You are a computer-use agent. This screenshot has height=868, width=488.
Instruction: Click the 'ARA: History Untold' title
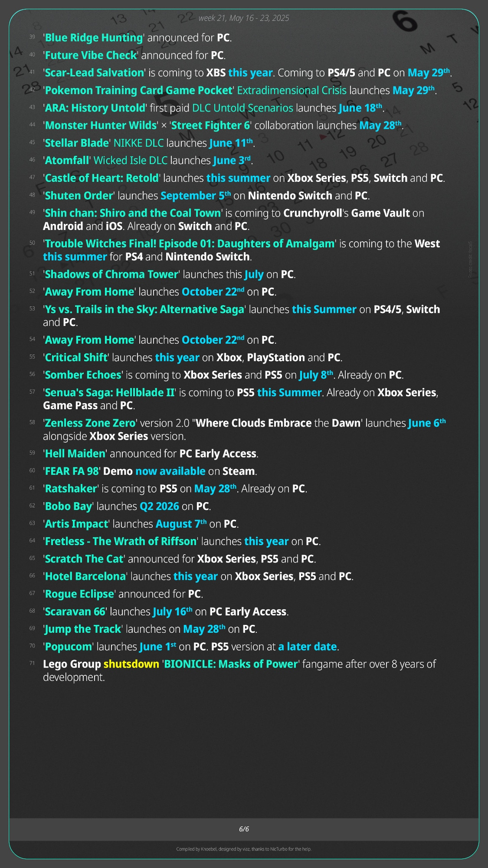(x=95, y=108)
